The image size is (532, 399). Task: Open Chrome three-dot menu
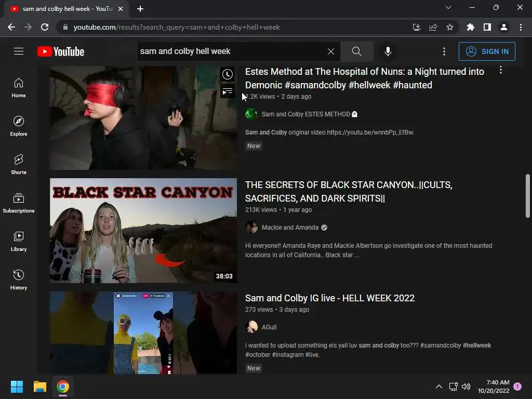pos(521,27)
